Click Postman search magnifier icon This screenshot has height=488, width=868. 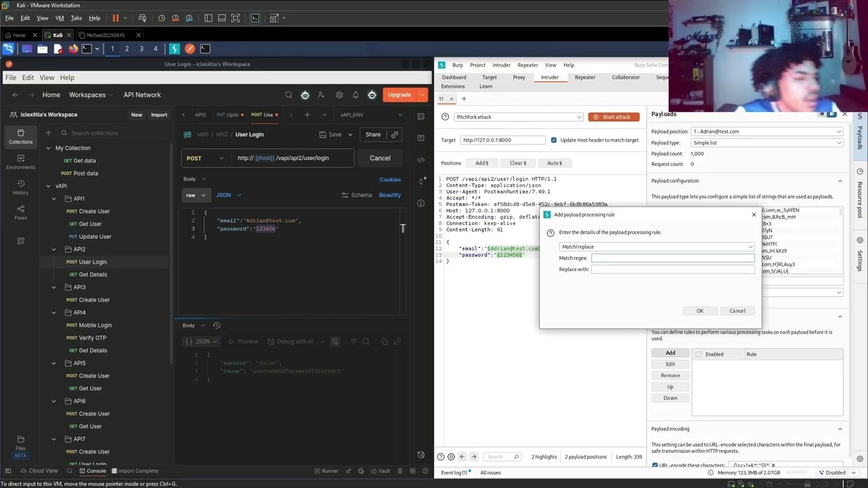[289, 95]
